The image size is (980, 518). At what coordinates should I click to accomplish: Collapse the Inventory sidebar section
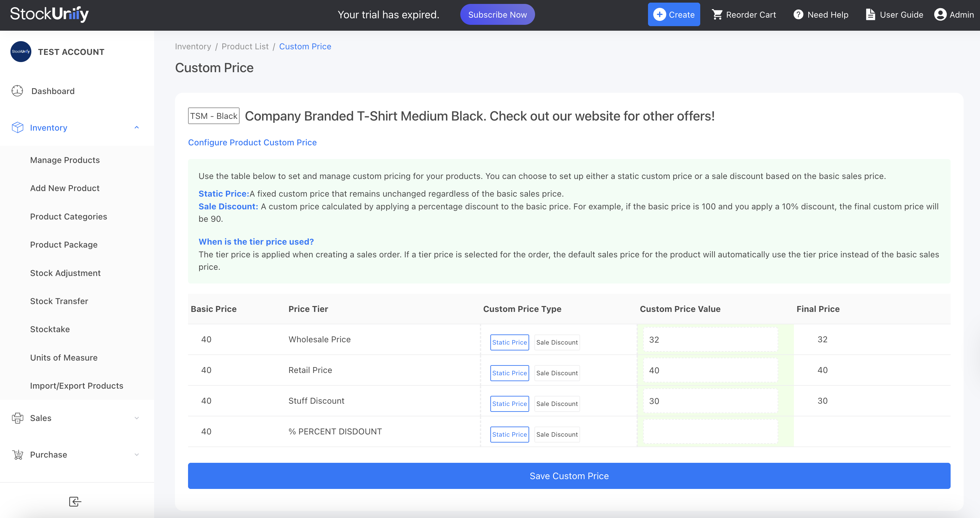coord(136,127)
